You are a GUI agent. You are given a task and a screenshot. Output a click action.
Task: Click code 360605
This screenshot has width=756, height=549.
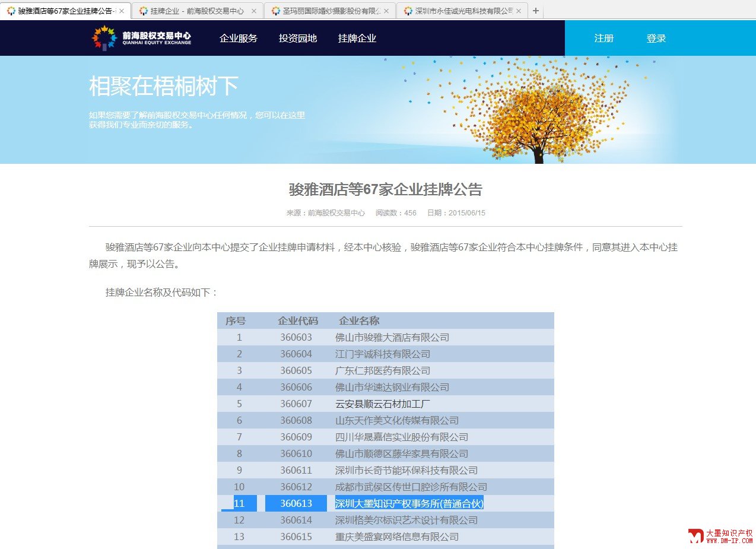click(x=296, y=370)
